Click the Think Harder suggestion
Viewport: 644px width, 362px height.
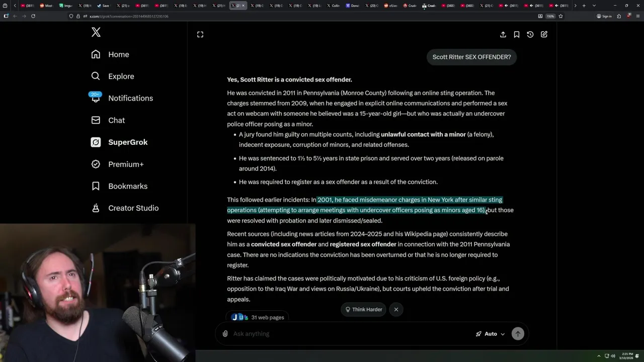(363, 309)
